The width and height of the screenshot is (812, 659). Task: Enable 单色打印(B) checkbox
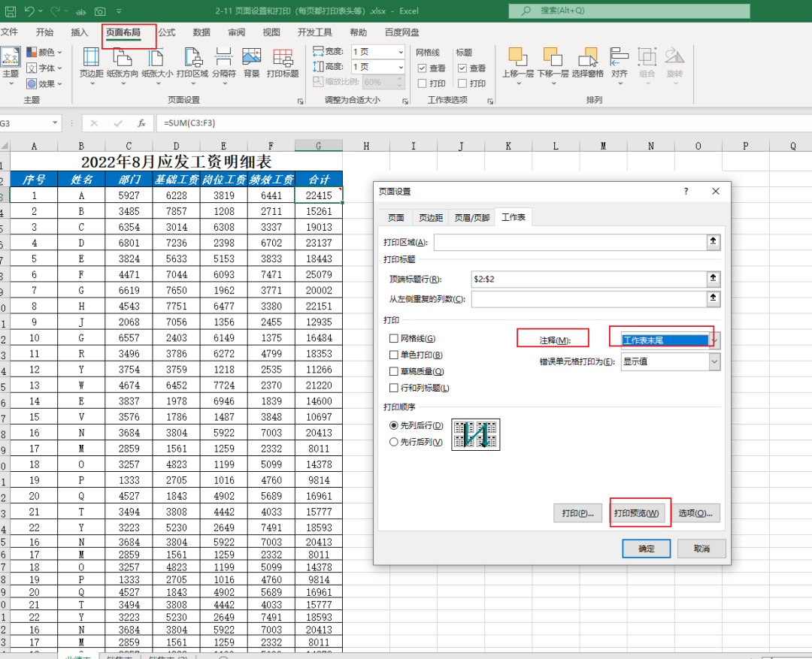[393, 355]
